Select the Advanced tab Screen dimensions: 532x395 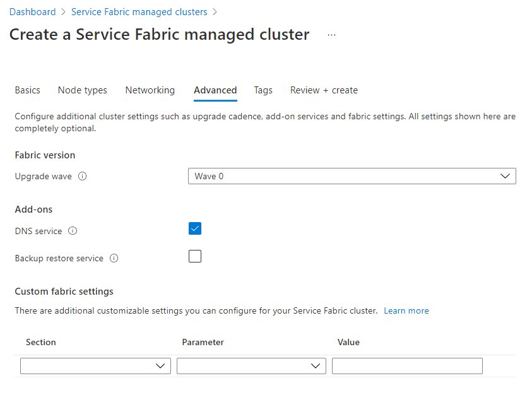coord(215,90)
